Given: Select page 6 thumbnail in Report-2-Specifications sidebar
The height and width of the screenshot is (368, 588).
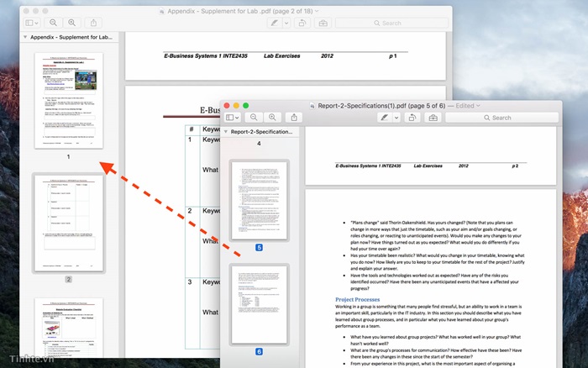Looking at the screenshot, I should 259,305.
